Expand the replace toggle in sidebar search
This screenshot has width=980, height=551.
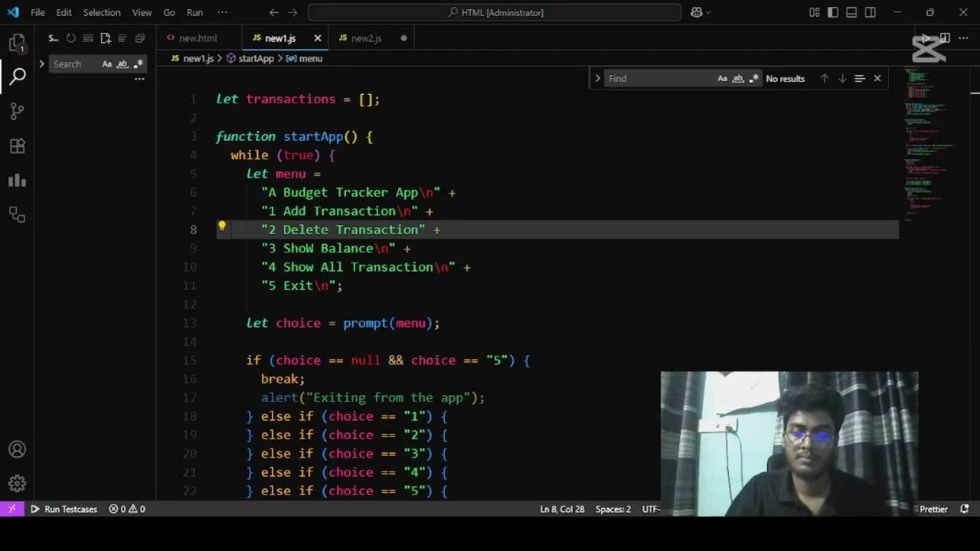pos(41,64)
